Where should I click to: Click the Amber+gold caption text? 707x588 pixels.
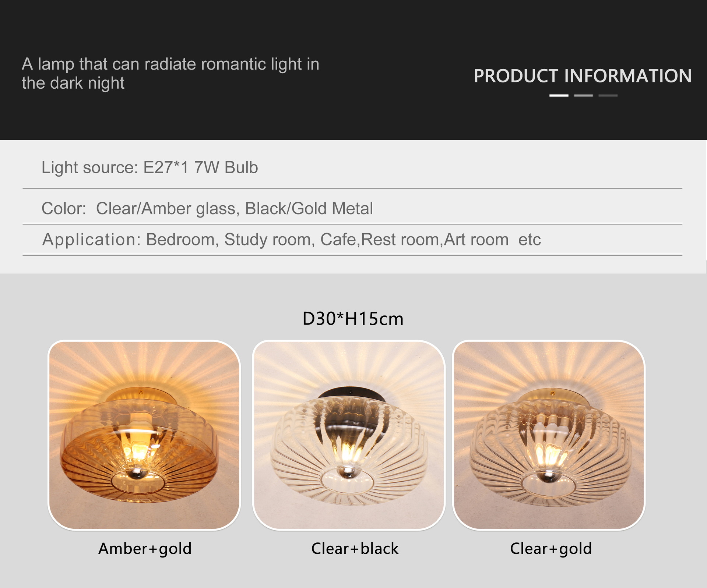tap(145, 549)
